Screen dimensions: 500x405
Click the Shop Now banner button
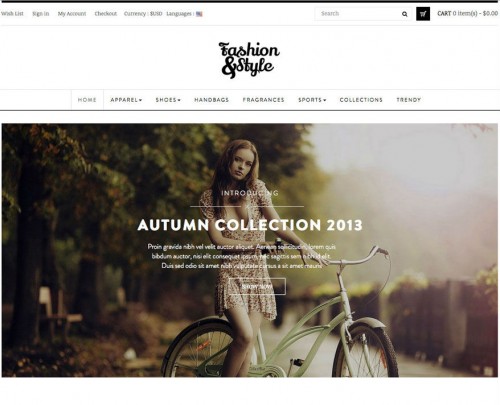coord(257,286)
